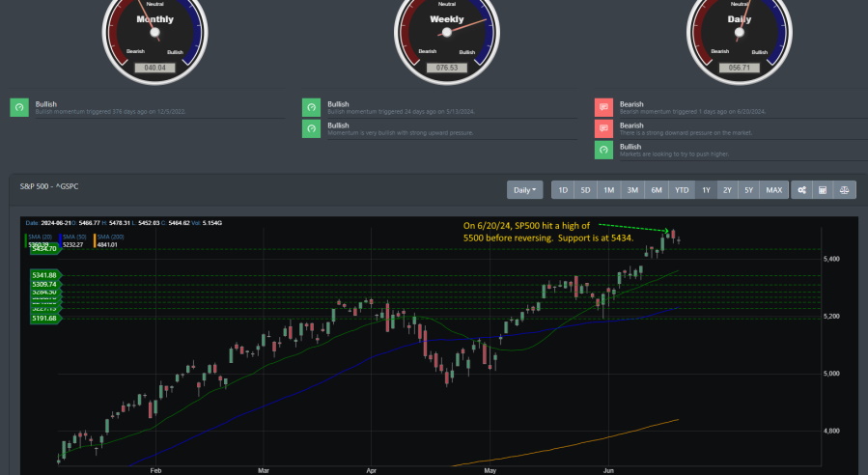This screenshot has height=475, width=868.
Task: Click the Feb label on time axis
Action: coord(155,470)
